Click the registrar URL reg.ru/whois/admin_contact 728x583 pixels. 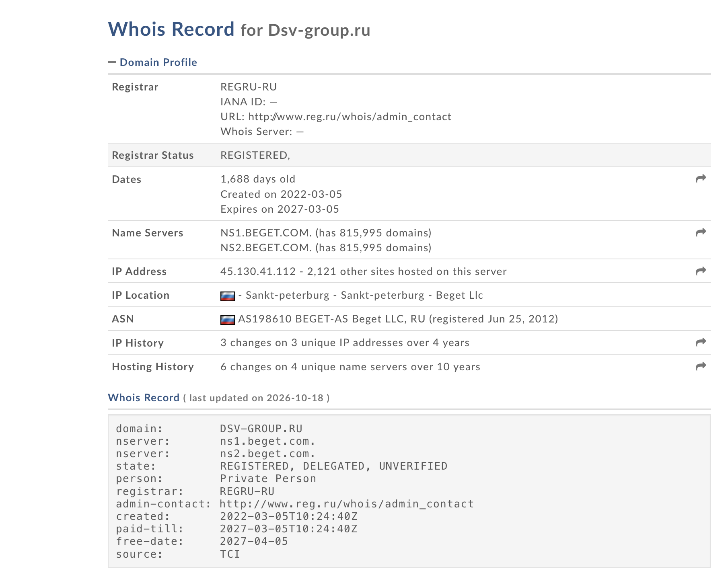tap(350, 117)
